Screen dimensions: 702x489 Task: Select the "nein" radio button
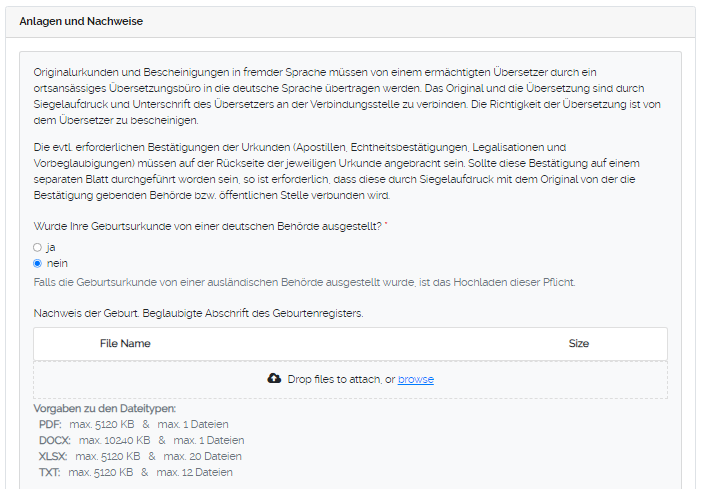pos(38,264)
